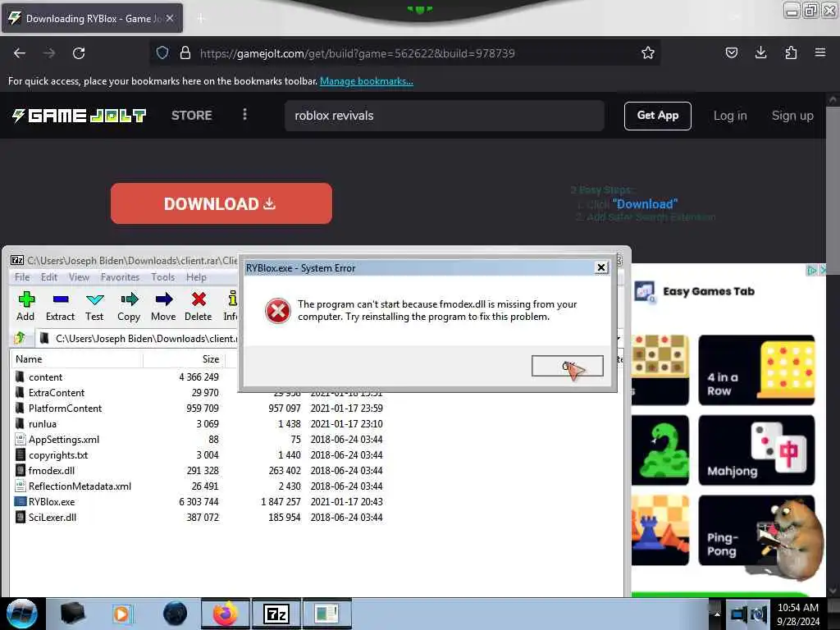
Task: Click the Sign up link
Action: pos(792,116)
